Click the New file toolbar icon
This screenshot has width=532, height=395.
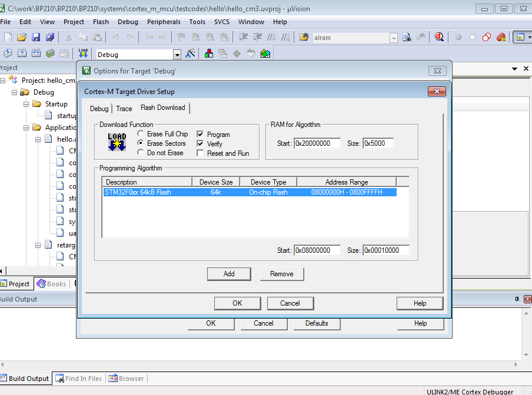(x=8, y=37)
